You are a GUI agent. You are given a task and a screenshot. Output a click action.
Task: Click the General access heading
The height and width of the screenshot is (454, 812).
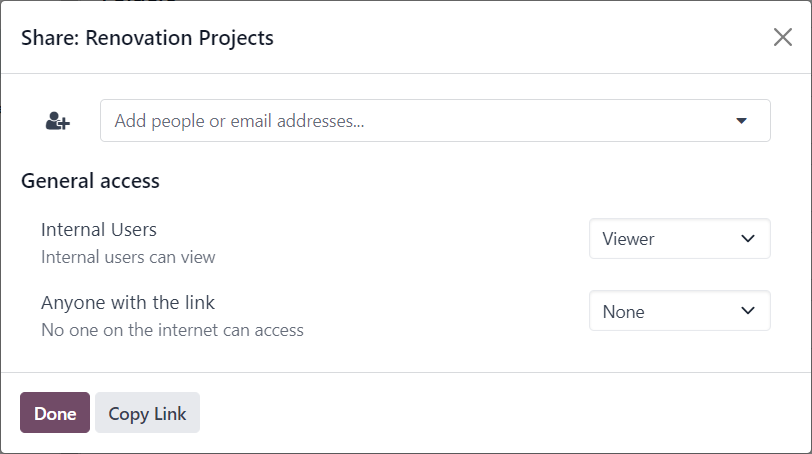click(x=90, y=181)
